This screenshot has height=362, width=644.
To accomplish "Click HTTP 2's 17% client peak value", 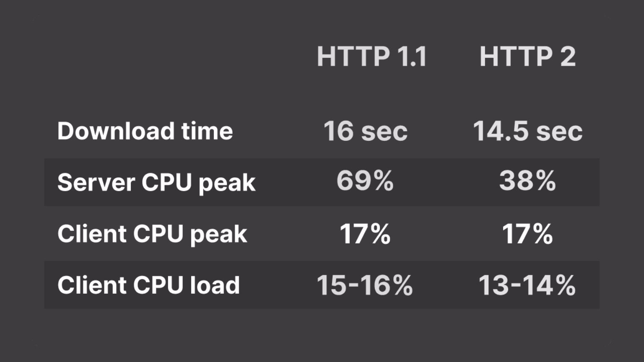I will coord(527,234).
